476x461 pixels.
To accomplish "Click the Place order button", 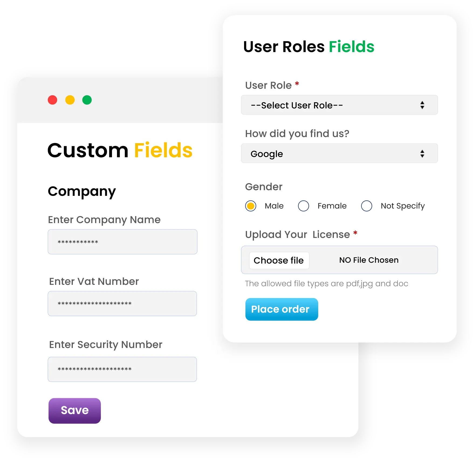I will click(282, 309).
